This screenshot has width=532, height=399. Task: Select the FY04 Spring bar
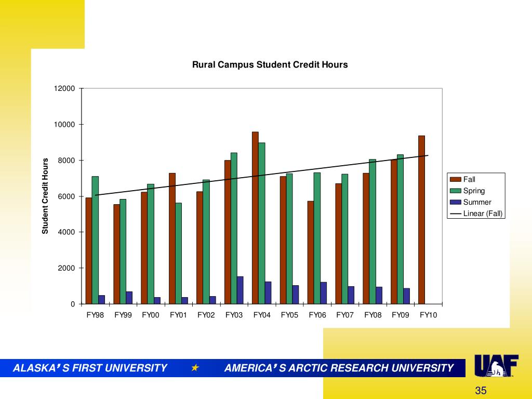262,223
